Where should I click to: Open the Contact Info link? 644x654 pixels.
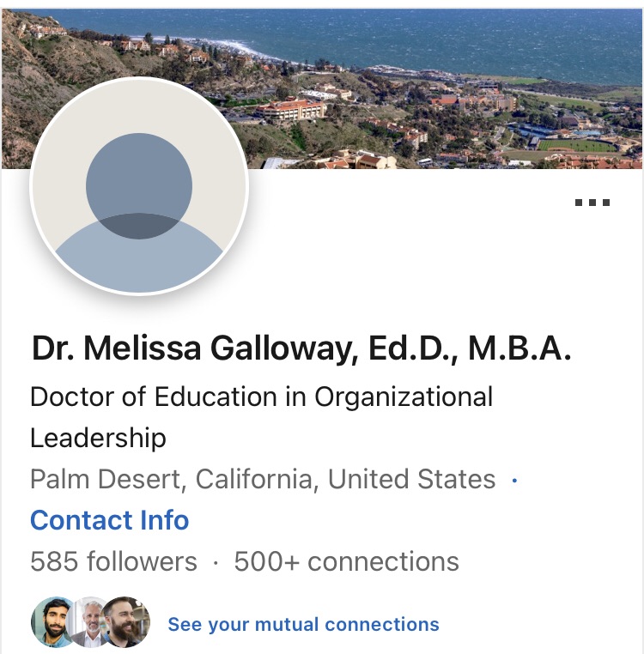(109, 520)
